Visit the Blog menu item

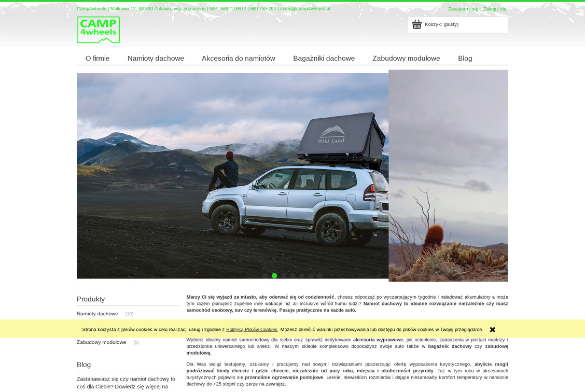pyautogui.click(x=465, y=58)
